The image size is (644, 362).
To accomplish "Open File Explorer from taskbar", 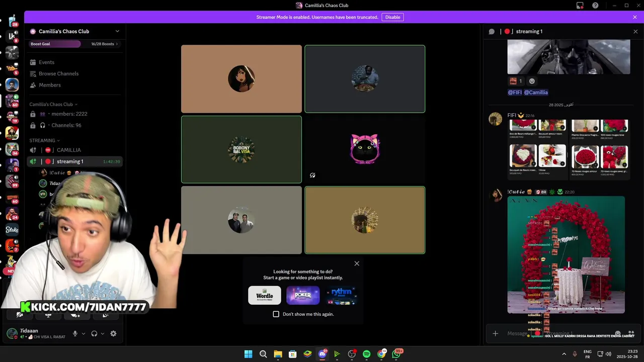I will click(x=278, y=354).
